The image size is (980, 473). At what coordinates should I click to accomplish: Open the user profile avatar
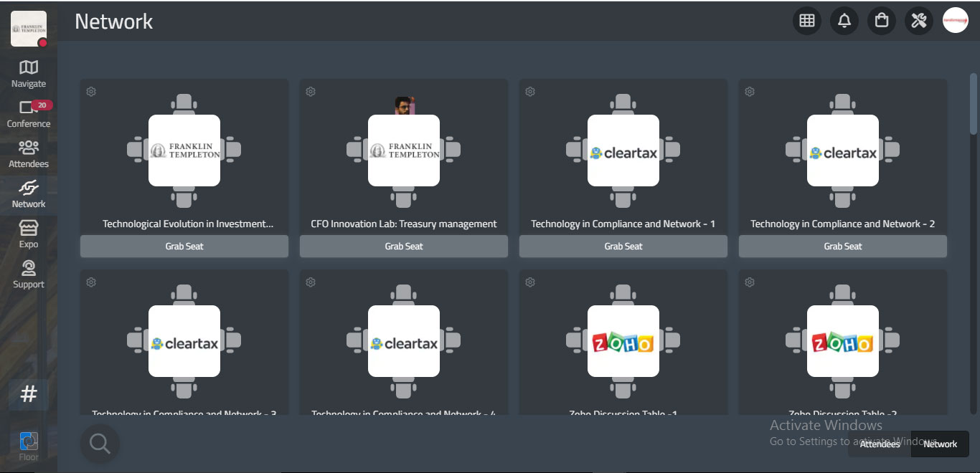click(x=956, y=20)
